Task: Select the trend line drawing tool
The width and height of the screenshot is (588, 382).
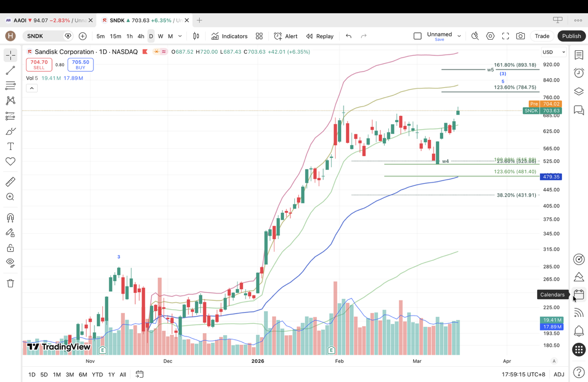Action: click(10, 71)
